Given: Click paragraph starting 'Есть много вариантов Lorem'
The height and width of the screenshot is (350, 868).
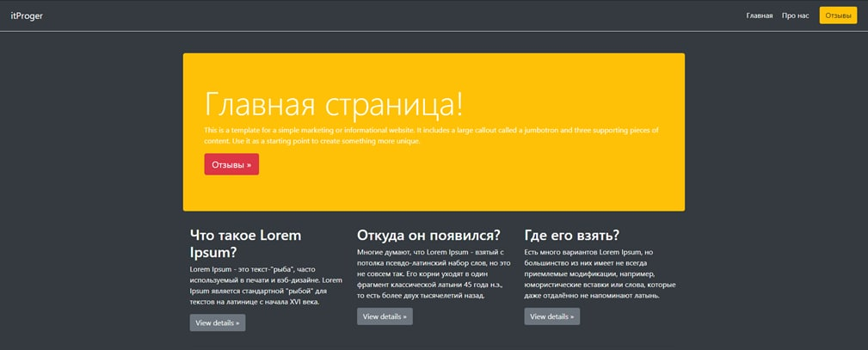Looking at the screenshot, I should click(600, 274).
